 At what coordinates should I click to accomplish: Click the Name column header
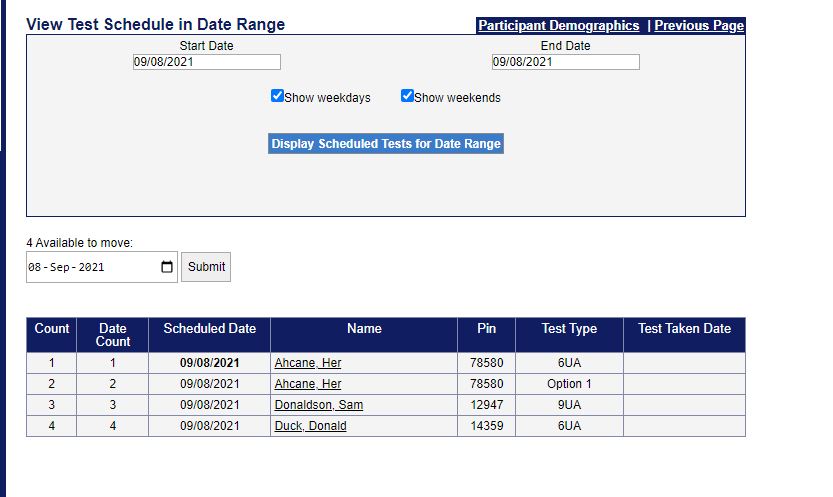(x=364, y=329)
